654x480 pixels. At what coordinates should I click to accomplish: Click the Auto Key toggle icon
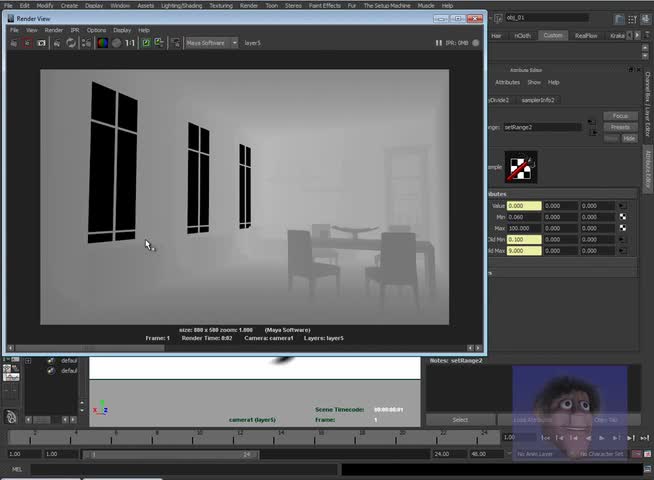coord(636,454)
